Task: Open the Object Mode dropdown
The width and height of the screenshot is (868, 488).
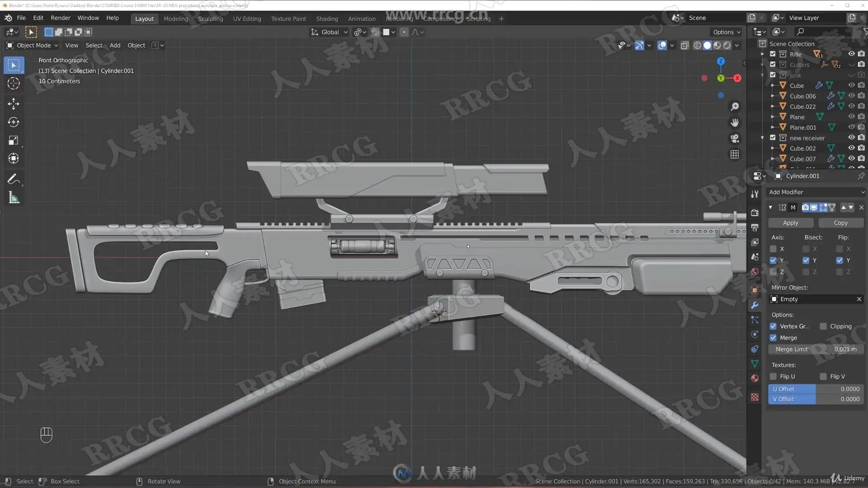Action: coord(32,45)
